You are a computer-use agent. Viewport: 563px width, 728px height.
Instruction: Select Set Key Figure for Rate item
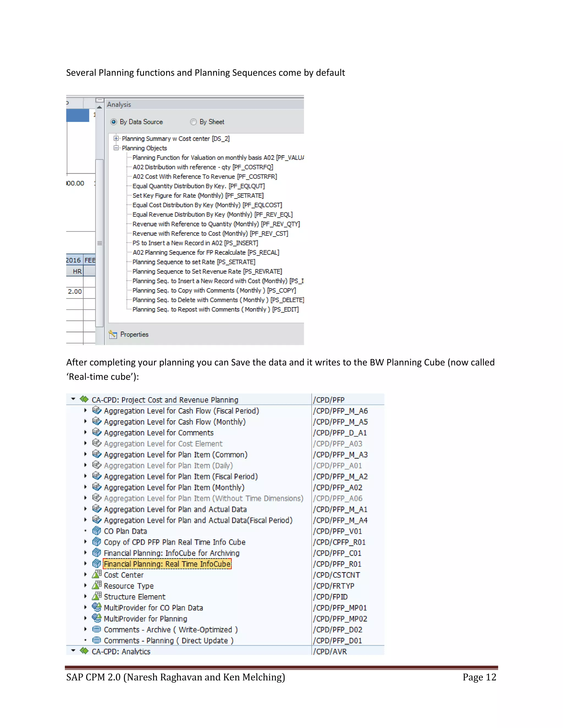point(198,196)
